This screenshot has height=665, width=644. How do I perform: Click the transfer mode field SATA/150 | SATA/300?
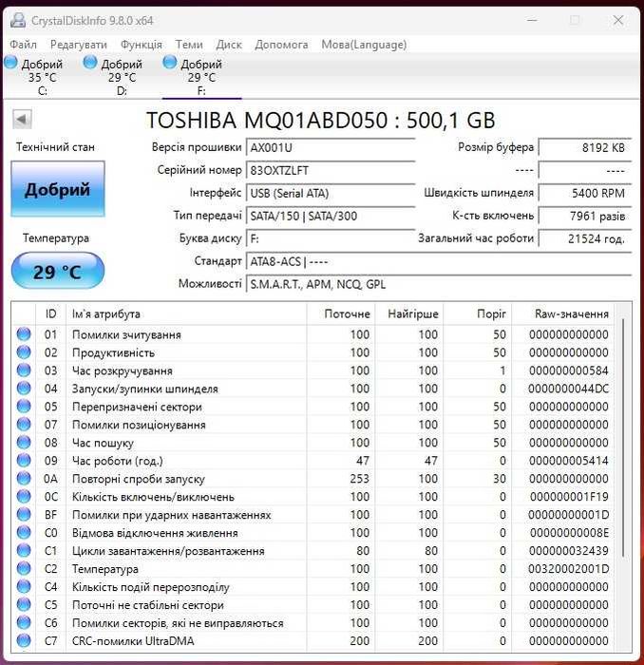click(x=331, y=216)
